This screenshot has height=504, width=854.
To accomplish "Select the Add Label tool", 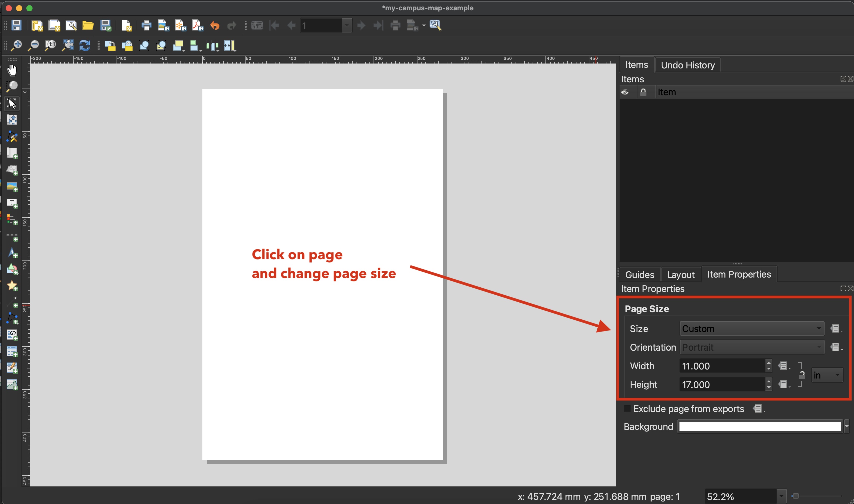I will tap(12, 203).
